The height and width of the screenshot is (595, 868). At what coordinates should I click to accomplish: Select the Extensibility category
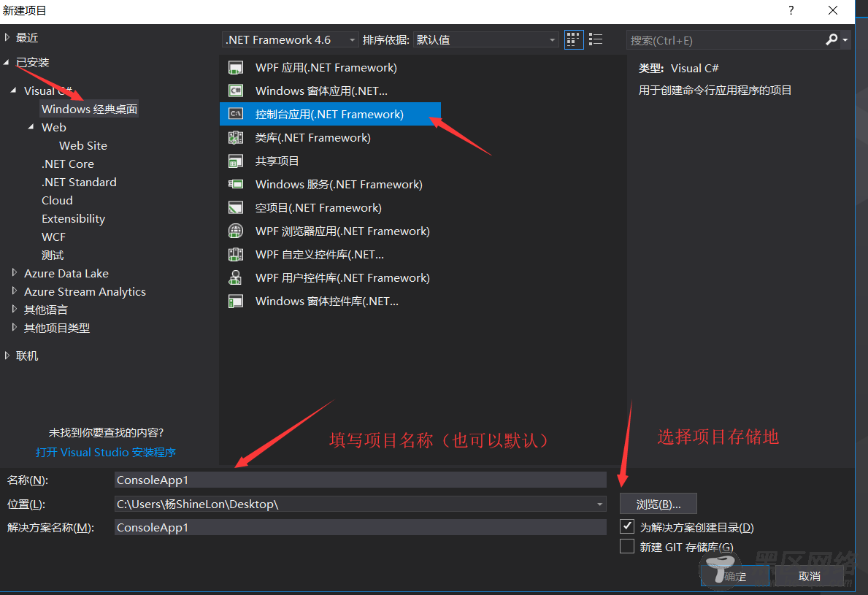pyautogui.click(x=73, y=218)
